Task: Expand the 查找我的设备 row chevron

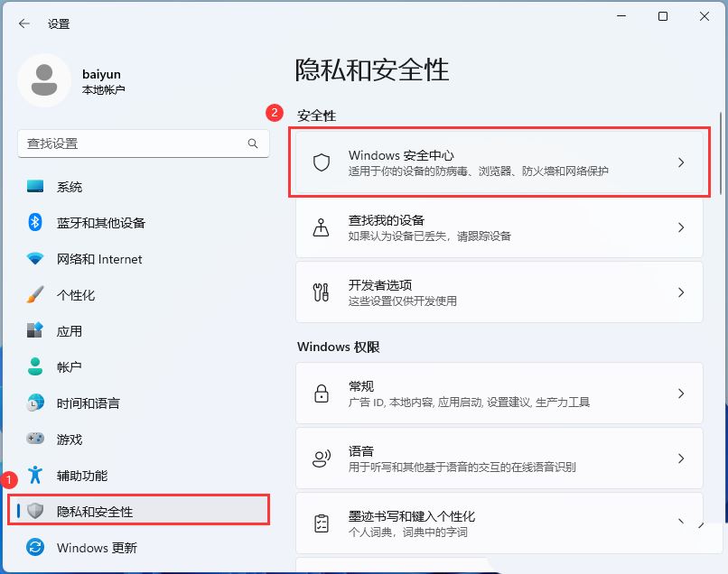Action: point(682,227)
